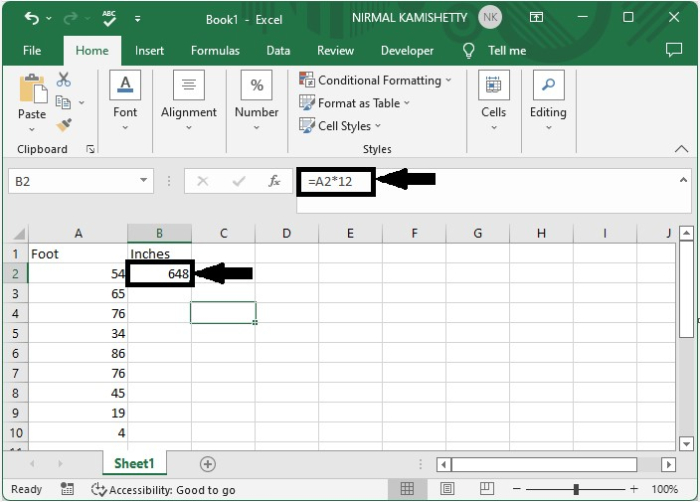Select row 5 header

click(x=16, y=333)
